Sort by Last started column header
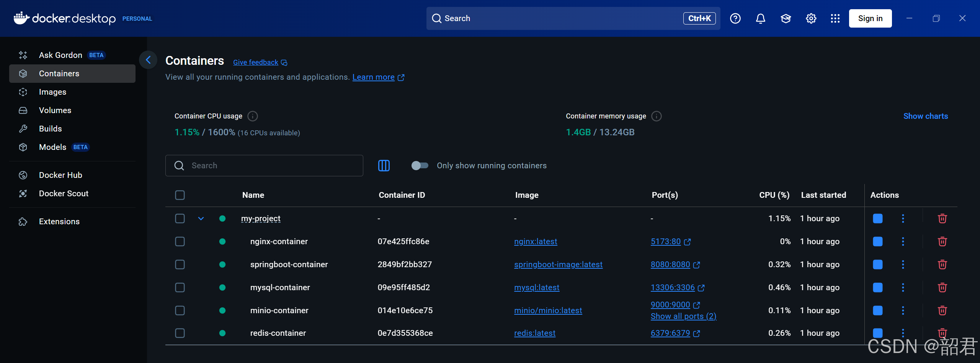 [x=823, y=195]
